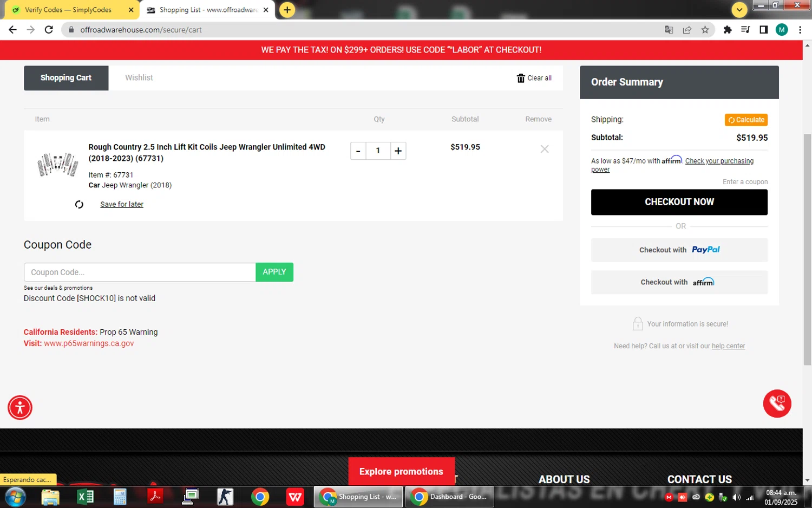Screen dimensions: 812x508
Task: Open Chrome three-dot menu
Action: click(800, 30)
